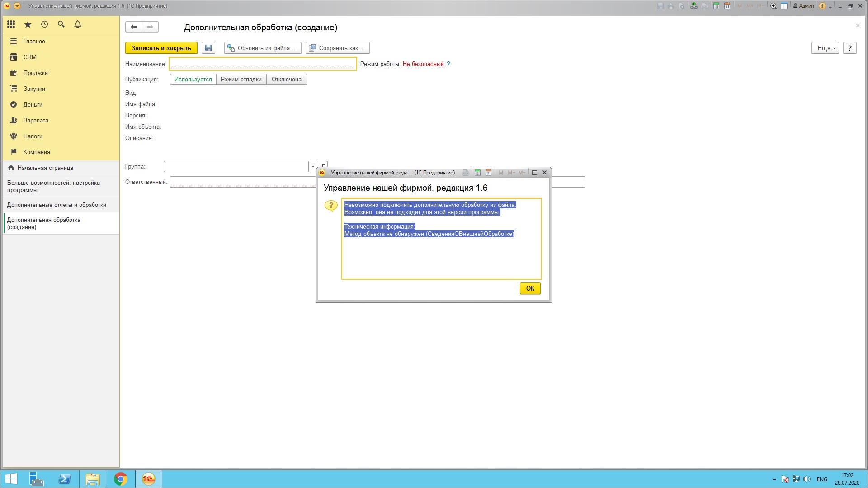The width and height of the screenshot is (868, 488).
Task: Click zoom scale magnifier in title bar
Action: (x=774, y=6)
